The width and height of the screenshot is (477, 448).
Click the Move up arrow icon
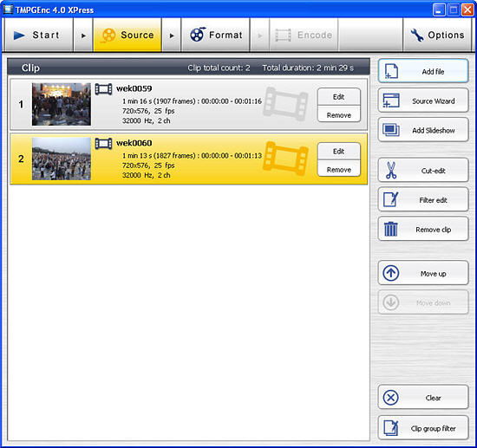coord(391,273)
